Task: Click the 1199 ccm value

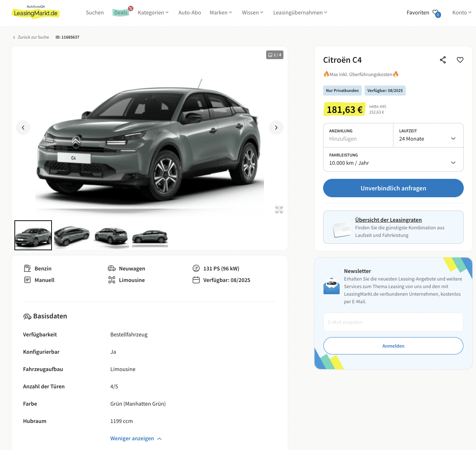Action: [x=122, y=421]
